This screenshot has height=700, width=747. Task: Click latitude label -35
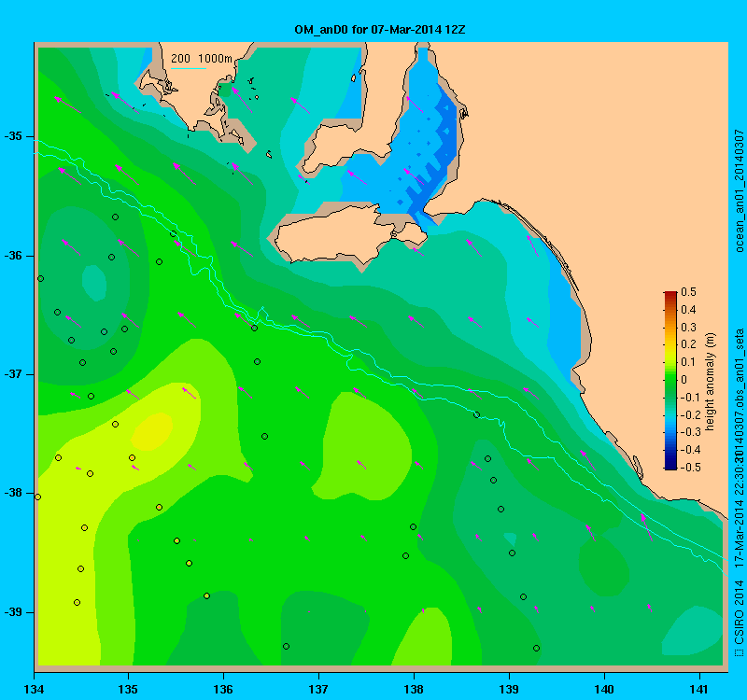point(13,136)
